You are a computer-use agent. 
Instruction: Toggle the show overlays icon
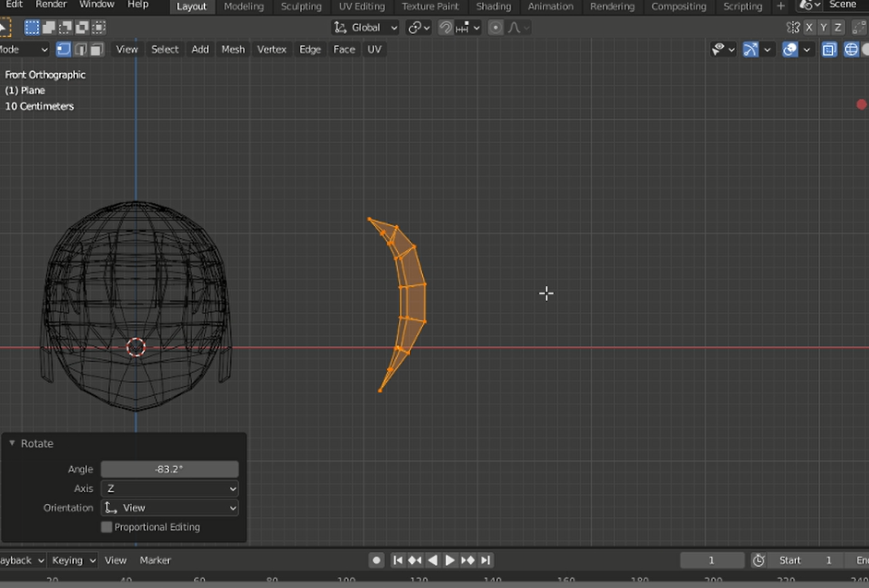click(790, 49)
